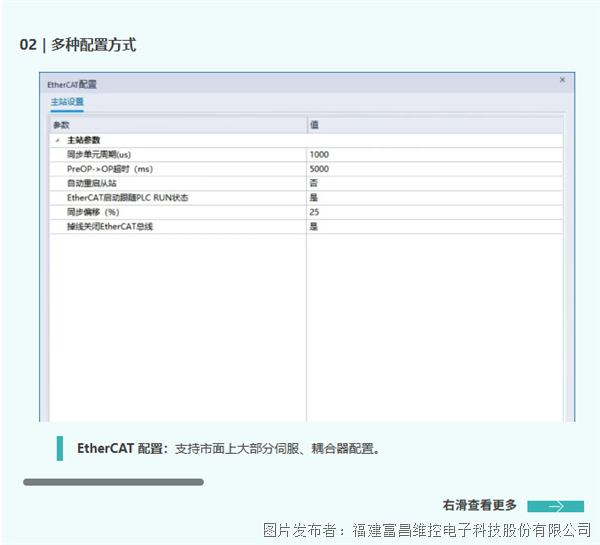Click the teal right-arrow icon
Viewport: 600px width, 545px height.
555,506
